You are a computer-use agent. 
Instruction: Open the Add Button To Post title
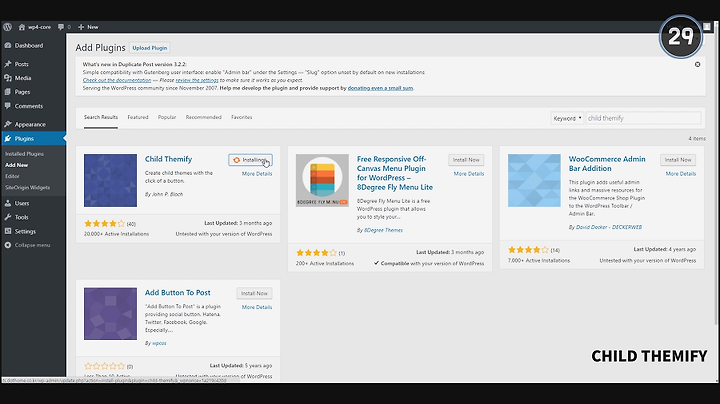point(178,292)
